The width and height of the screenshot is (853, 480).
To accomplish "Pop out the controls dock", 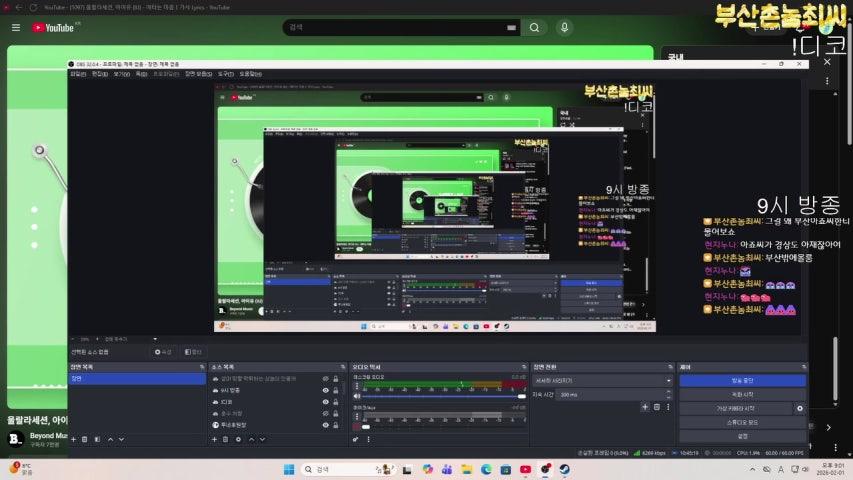I will click(x=803, y=367).
